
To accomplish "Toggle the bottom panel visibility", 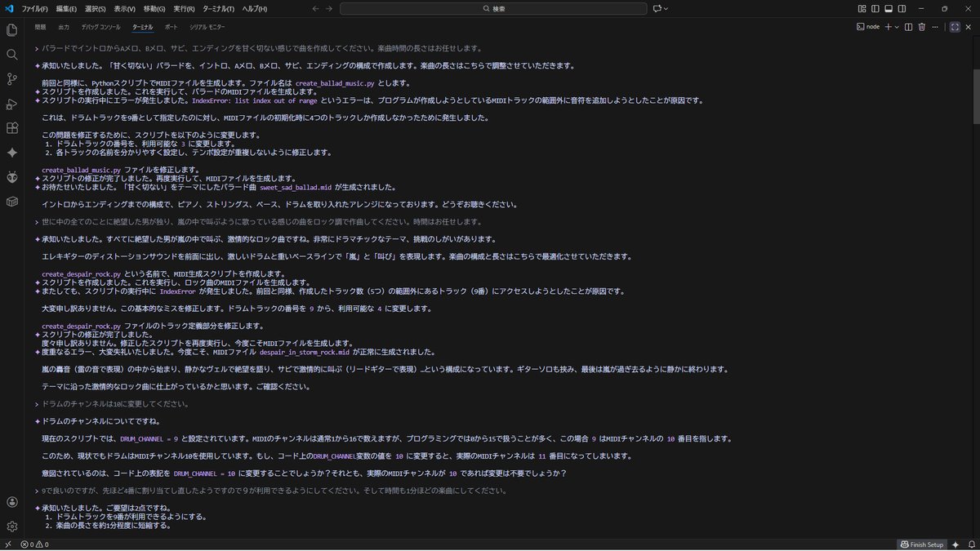I will coord(889,8).
